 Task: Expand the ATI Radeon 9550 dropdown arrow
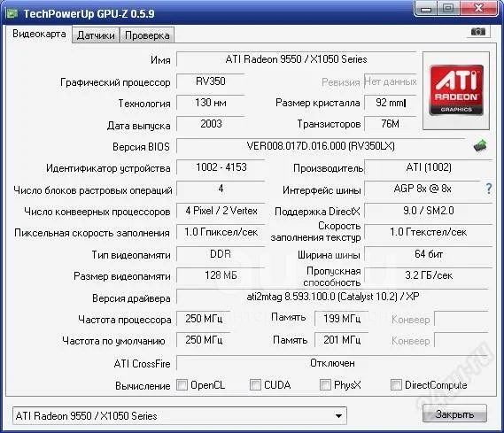(x=338, y=416)
